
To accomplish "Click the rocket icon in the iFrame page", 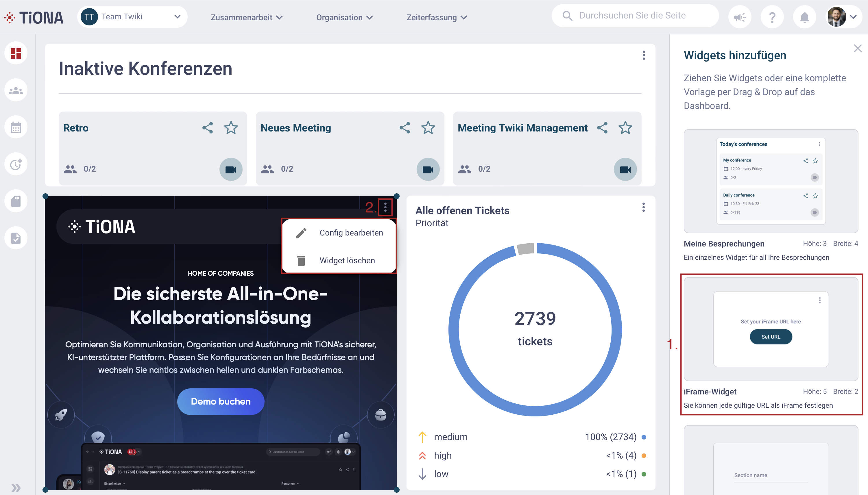I will click(x=61, y=414).
